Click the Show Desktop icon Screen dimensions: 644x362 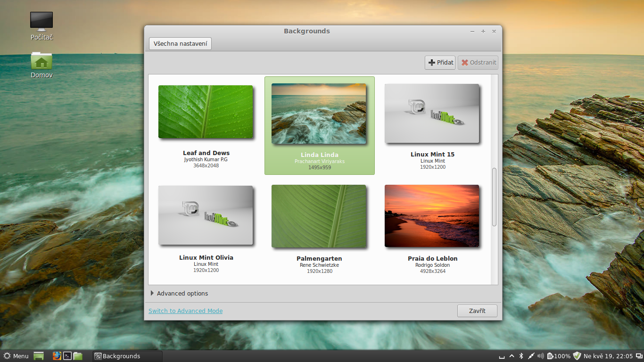[x=38, y=356]
